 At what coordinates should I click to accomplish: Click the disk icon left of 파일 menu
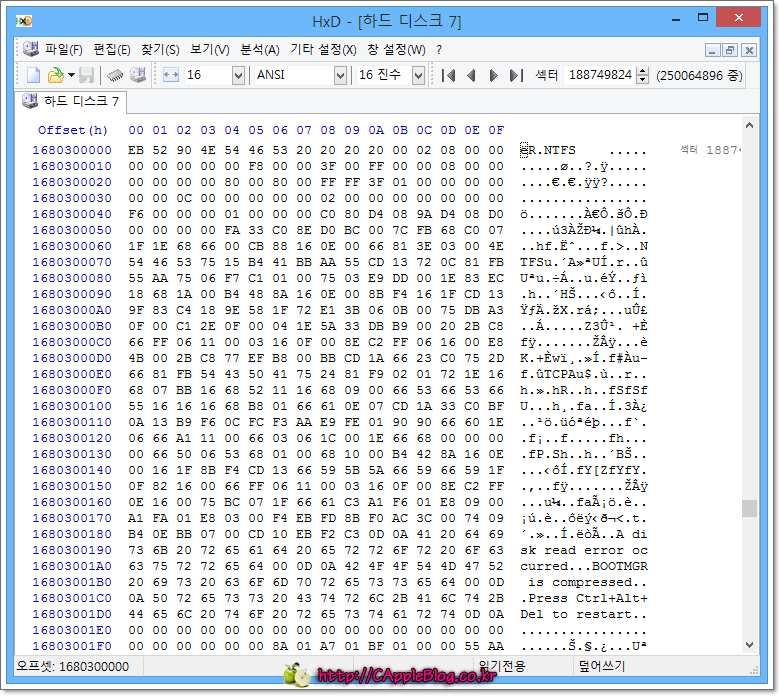31,49
